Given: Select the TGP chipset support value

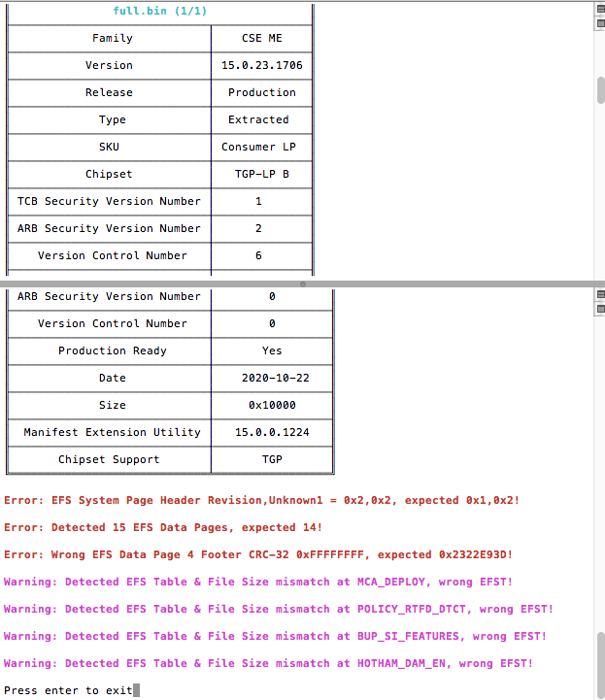Looking at the screenshot, I should (272, 460).
